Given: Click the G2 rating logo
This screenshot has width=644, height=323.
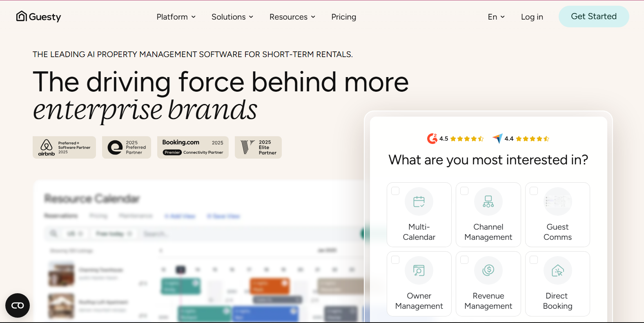Looking at the screenshot, I should [x=432, y=139].
